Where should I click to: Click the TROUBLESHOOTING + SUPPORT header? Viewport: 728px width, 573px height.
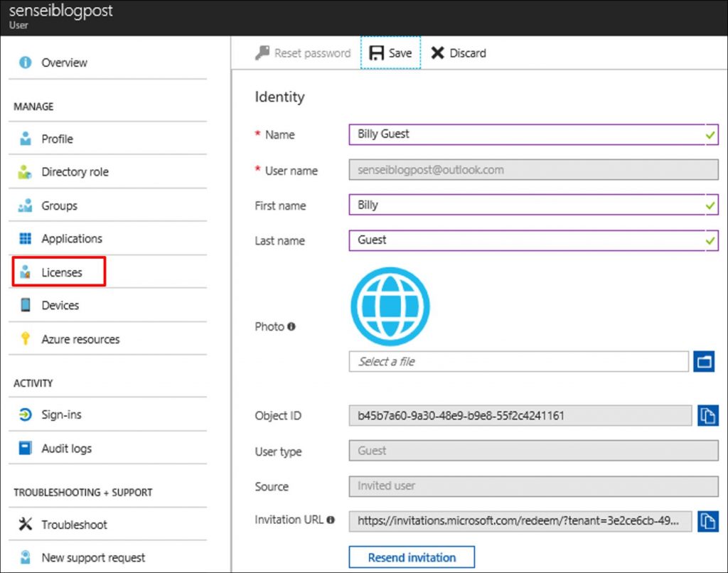[x=83, y=492]
